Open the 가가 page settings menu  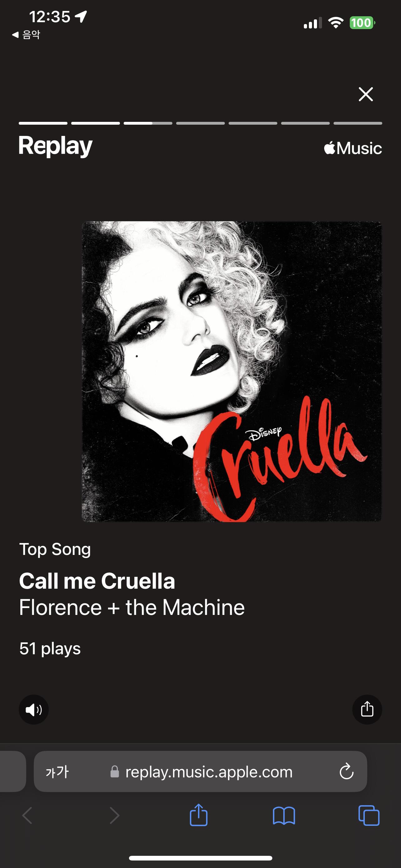click(x=57, y=771)
